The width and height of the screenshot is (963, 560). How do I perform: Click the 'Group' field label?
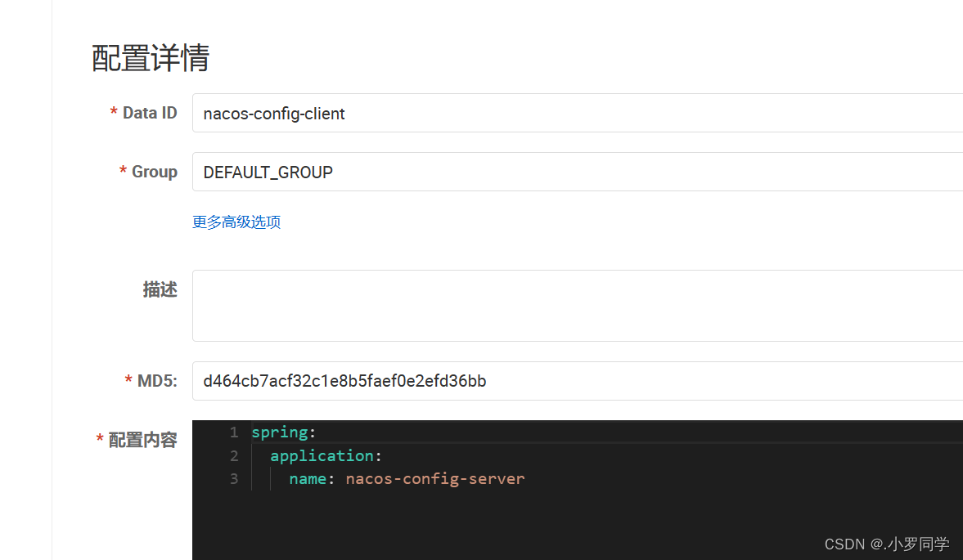click(155, 172)
